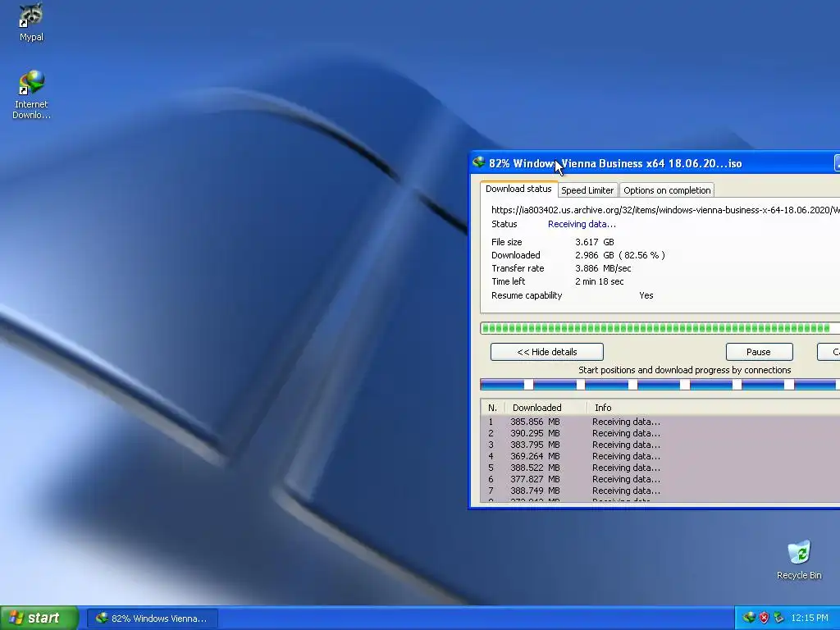Click the IDM tray icon
840x630 pixels.
click(x=749, y=618)
